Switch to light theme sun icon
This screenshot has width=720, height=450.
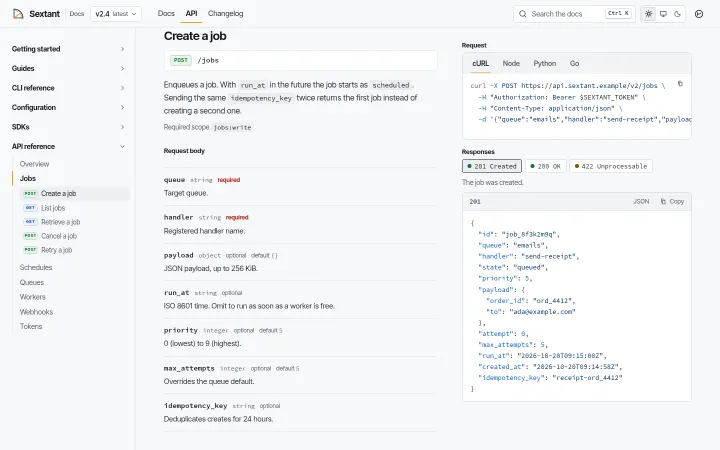648,14
